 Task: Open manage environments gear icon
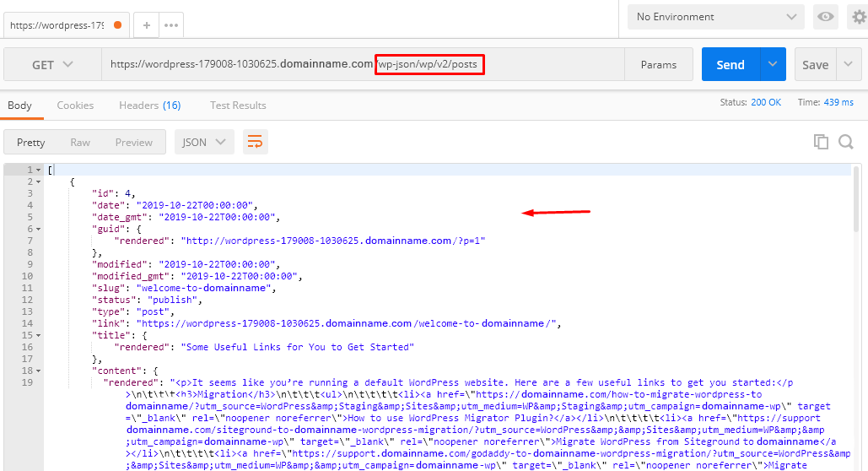click(859, 17)
